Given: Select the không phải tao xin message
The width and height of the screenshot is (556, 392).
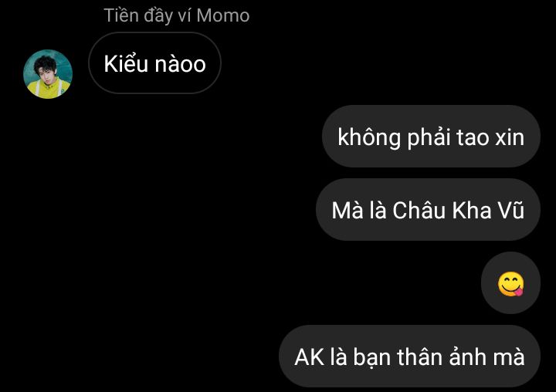Looking at the screenshot, I should [x=431, y=136].
